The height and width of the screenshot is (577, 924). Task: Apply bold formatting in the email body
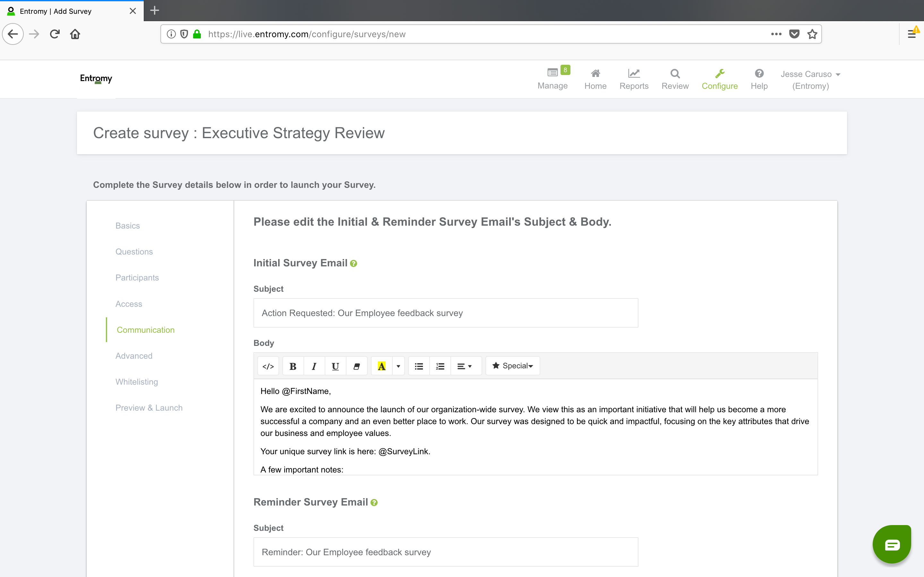293,365
